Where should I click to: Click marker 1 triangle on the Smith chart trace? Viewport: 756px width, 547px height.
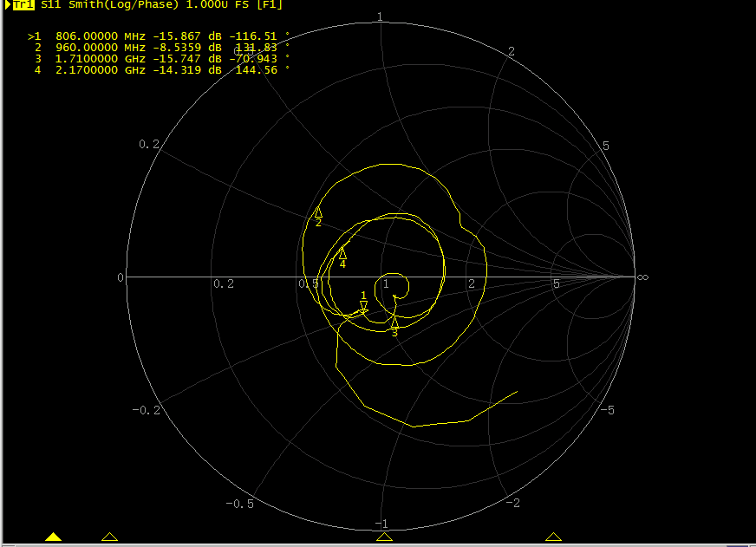tap(363, 306)
